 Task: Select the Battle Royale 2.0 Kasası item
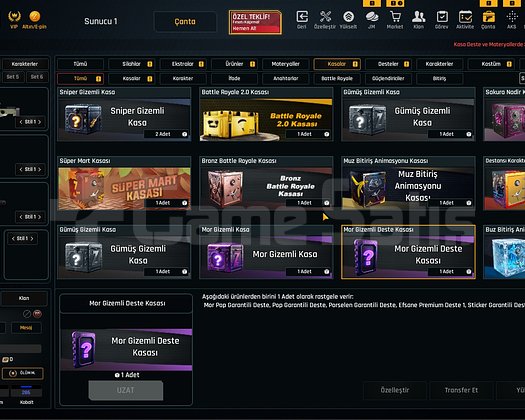pos(266,114)
